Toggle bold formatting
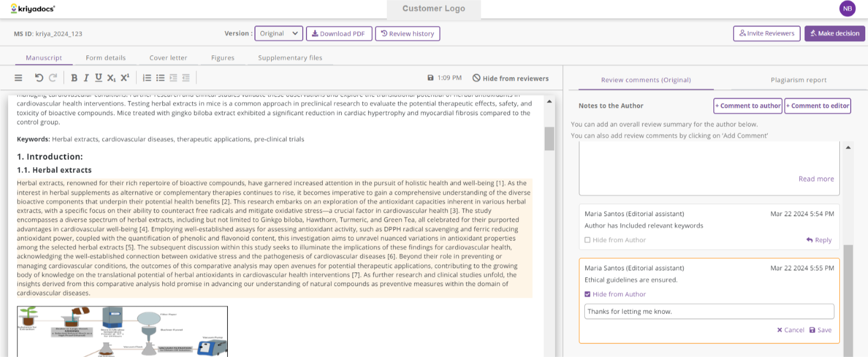Screen dimensions: 868x357 point(74,78)
